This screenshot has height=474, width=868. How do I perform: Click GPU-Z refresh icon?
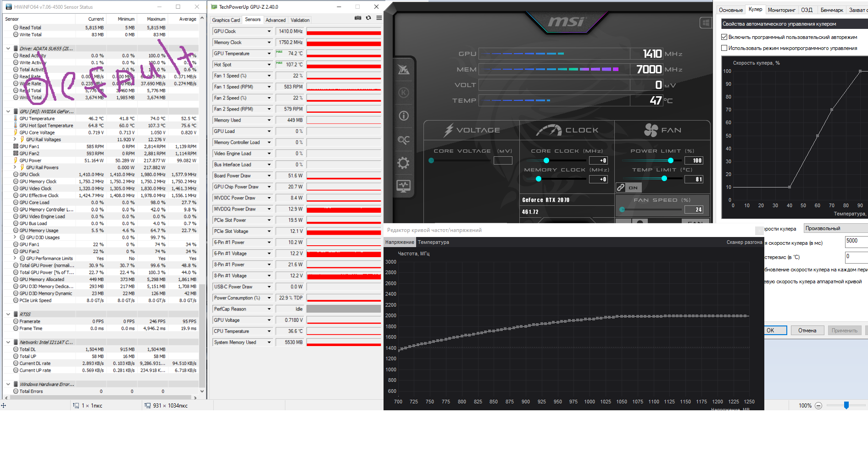tap(368, 18)
